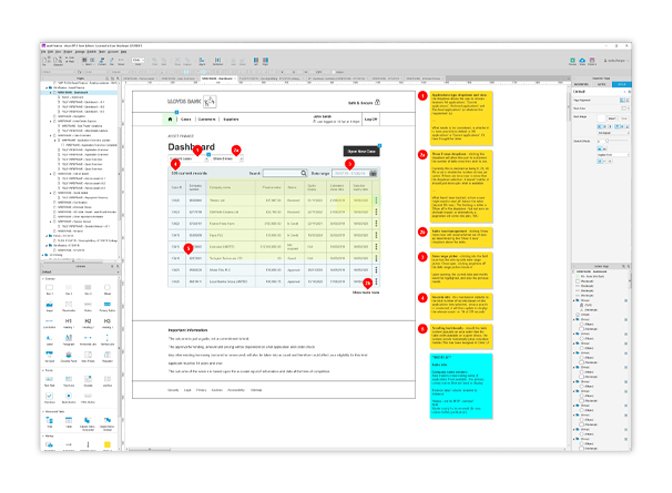This screenshot has width=672, height=493.
Task: Click the Log Off button in the wireframe
Action: coord(371,119)
